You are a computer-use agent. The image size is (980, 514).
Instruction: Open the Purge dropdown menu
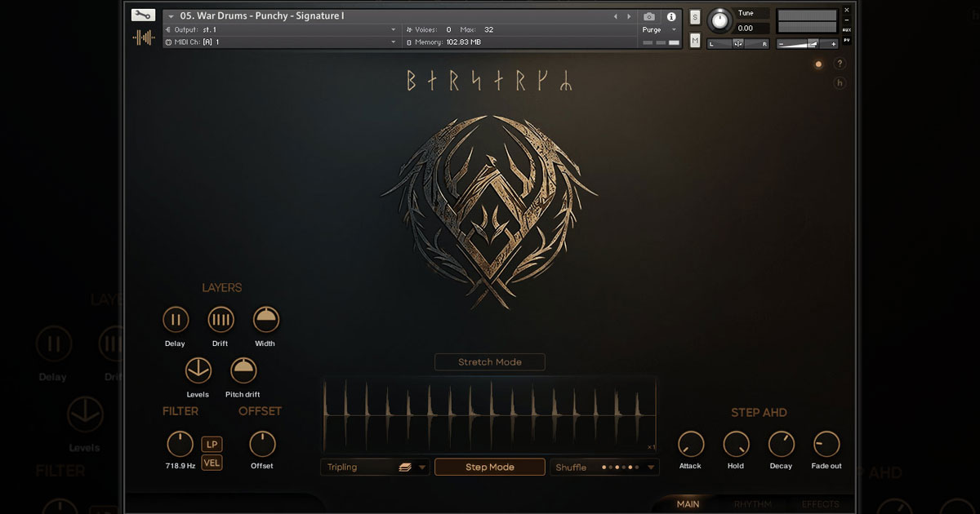point(660,29)
